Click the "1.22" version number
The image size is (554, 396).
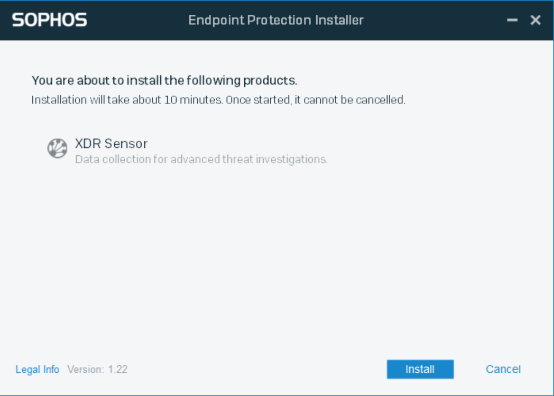[118, 370]
